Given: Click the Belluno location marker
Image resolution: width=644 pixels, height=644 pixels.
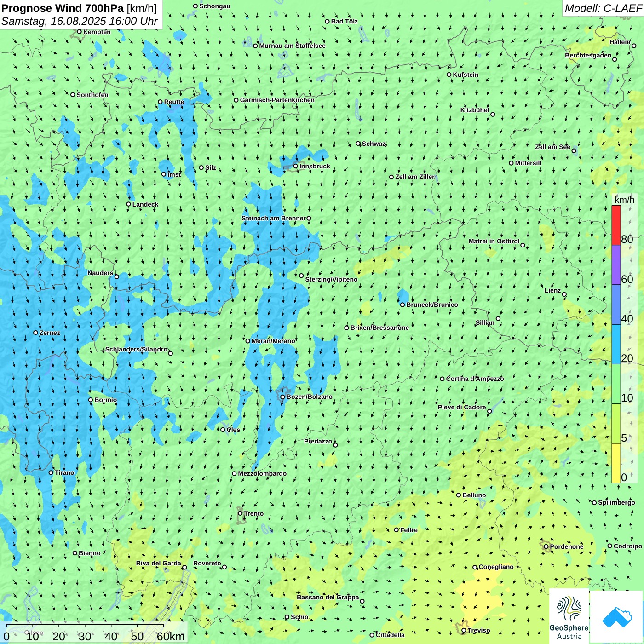Looking at the screenshot, I should (x=459, y=495).
